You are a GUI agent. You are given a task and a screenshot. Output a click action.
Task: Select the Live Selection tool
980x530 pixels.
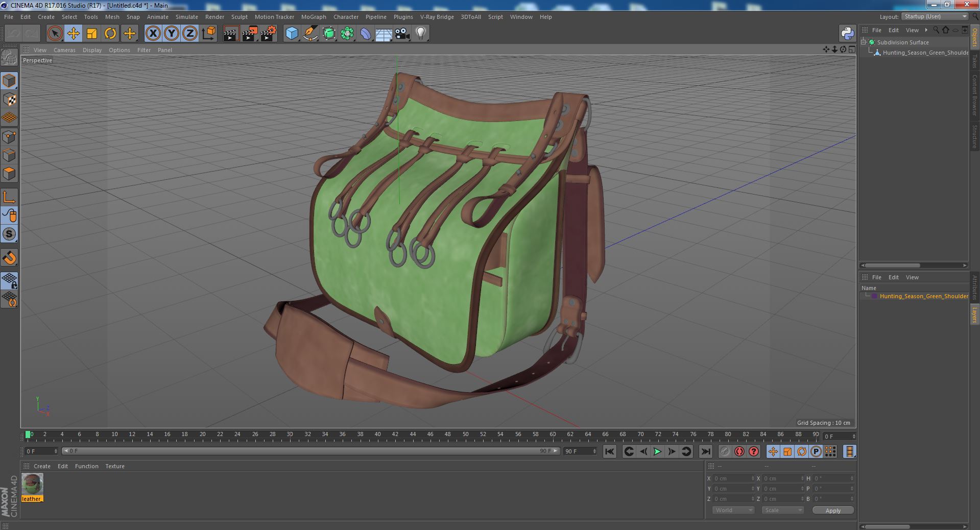[x=55, y=34]
